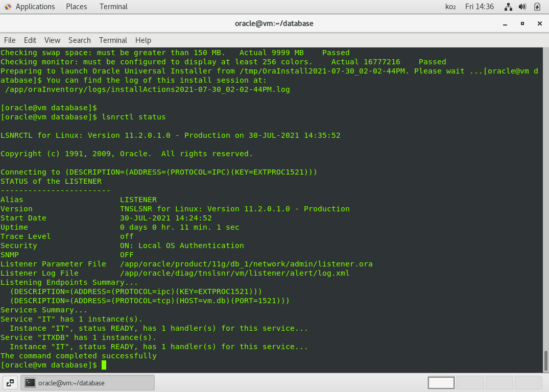Click the 'Checking swap space' line
Viewport: 549px width, 392px height.
coord(175,53)
